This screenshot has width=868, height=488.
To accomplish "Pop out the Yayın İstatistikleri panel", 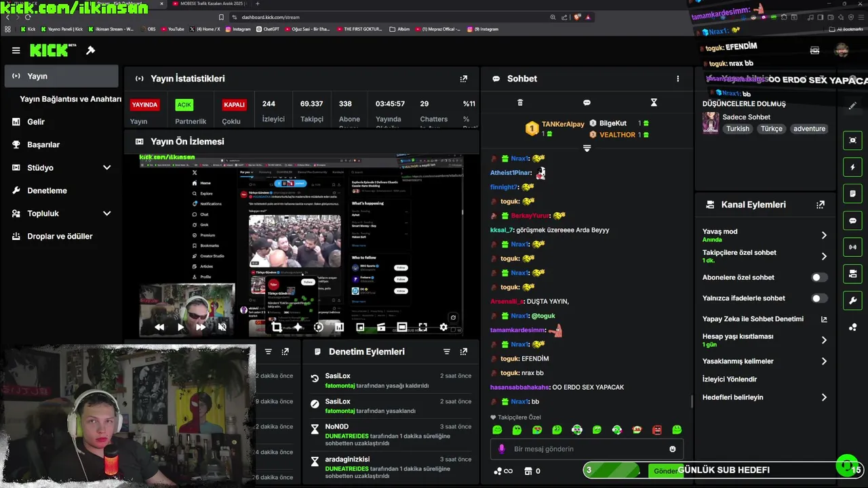I will tap(464, 79).
